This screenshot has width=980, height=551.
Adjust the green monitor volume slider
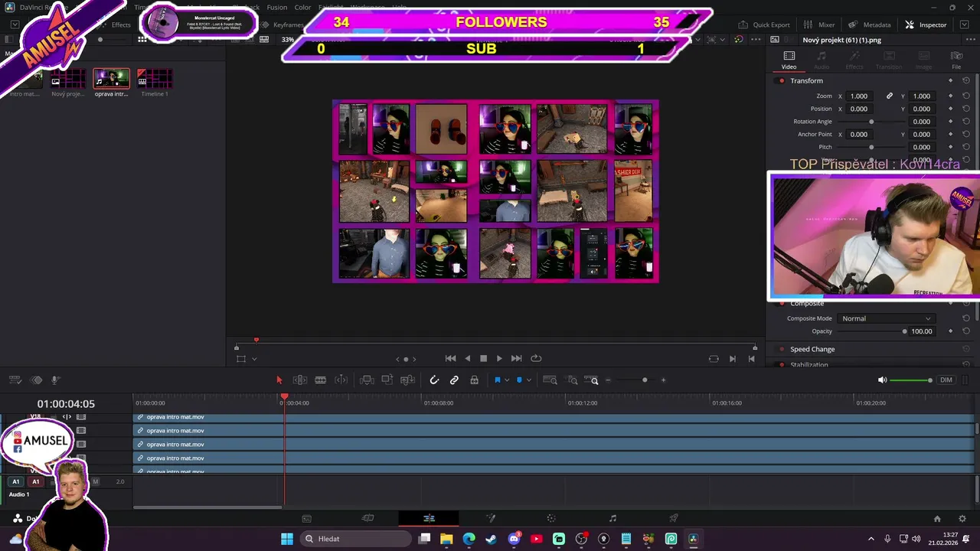[911, 380]
